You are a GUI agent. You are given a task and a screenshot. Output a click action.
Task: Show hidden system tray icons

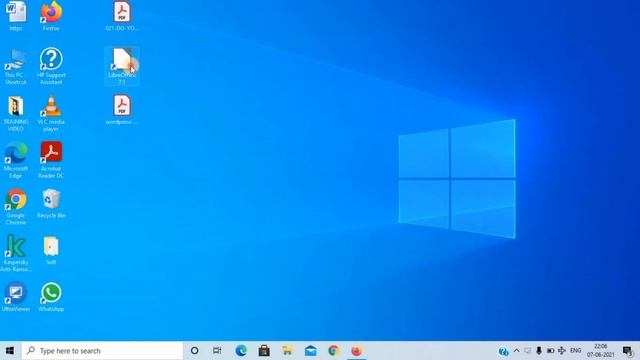tap(516, 351)
